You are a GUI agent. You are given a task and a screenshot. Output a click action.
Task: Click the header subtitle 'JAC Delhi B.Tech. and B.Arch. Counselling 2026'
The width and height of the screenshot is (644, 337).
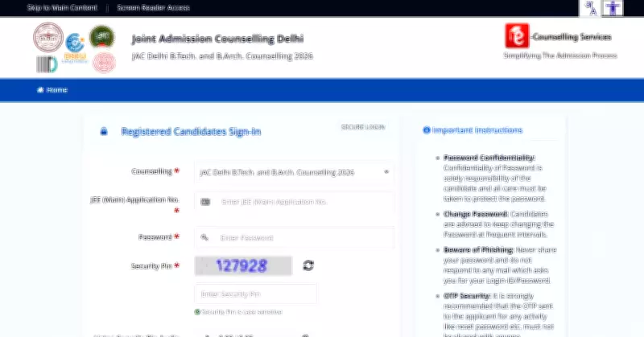click(222, 55)
